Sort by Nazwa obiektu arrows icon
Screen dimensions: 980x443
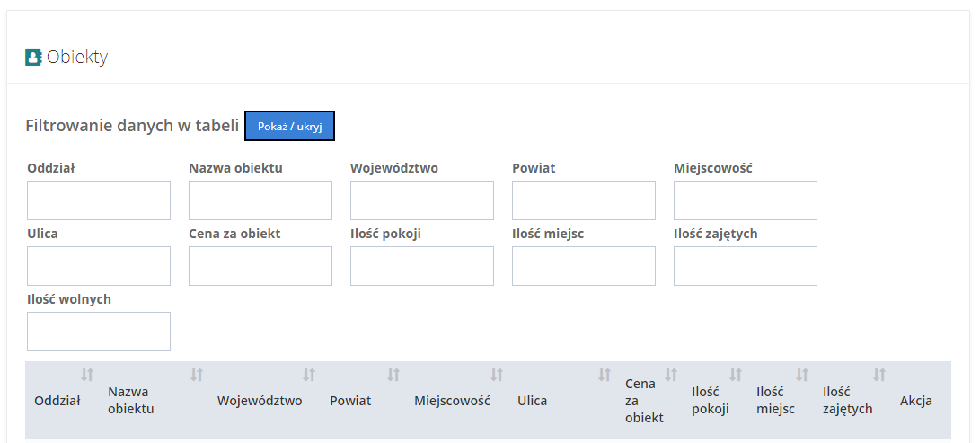197,375
